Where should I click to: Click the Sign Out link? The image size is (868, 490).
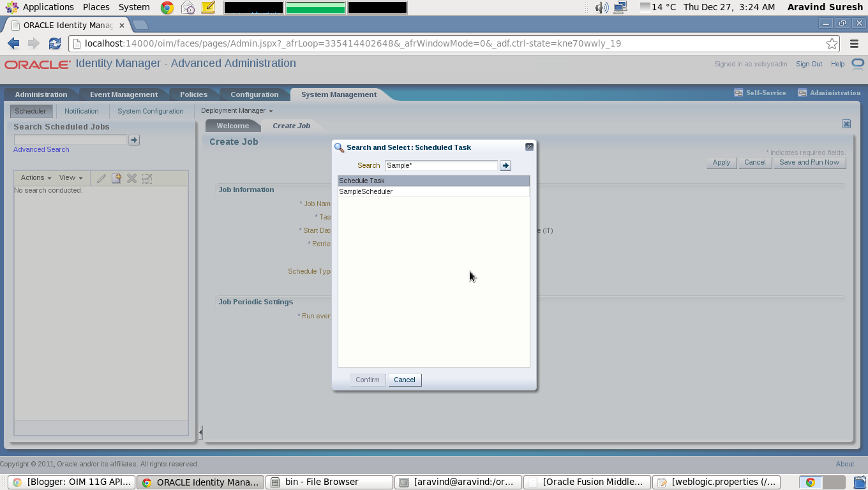pyautogui.click(x=809, y=64)
